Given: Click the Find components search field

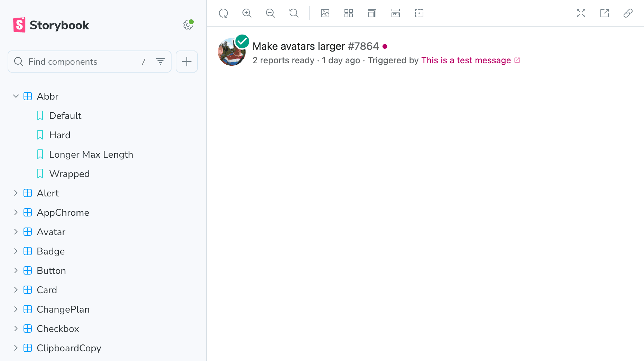Looking at the screenshot, I should coord(83,62).
